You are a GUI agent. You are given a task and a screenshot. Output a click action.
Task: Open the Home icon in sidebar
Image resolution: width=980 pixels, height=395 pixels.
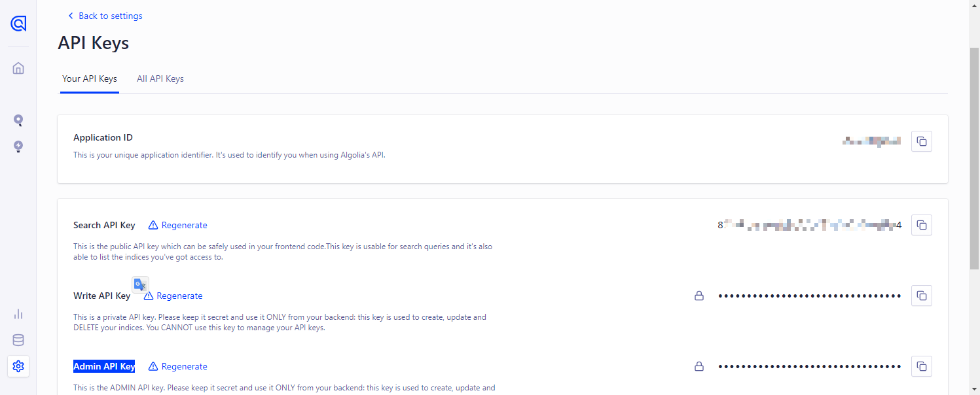point(18,68)
